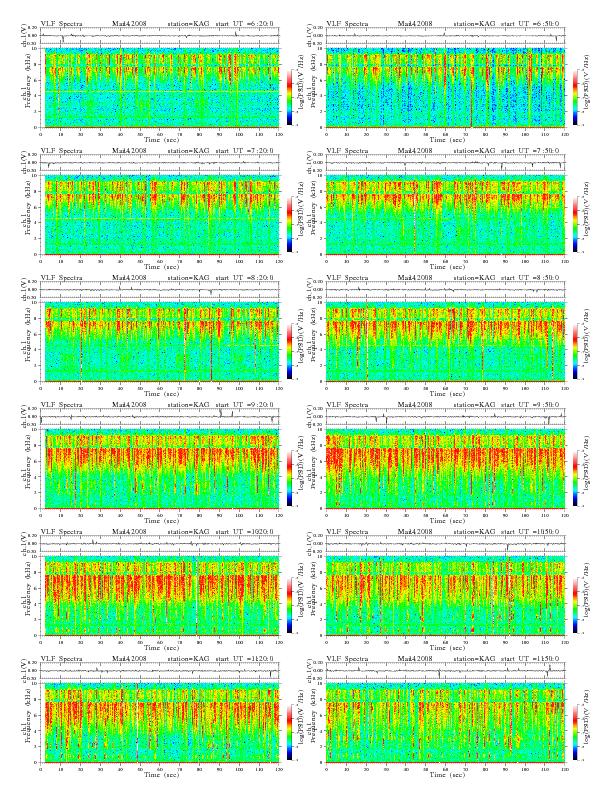Select the waveform strip above the 9:20 spectrogram
612x792 pixels.
click(160, 417)
